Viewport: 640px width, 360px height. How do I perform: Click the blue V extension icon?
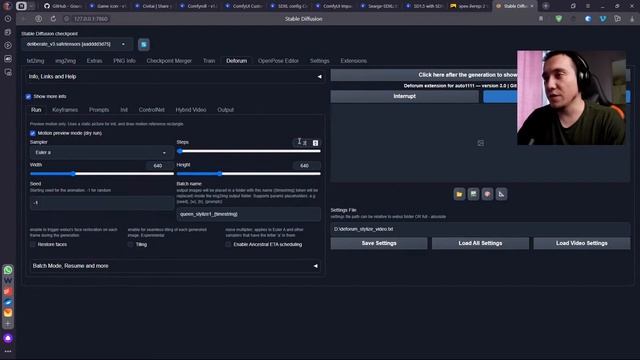pos(603,19)
